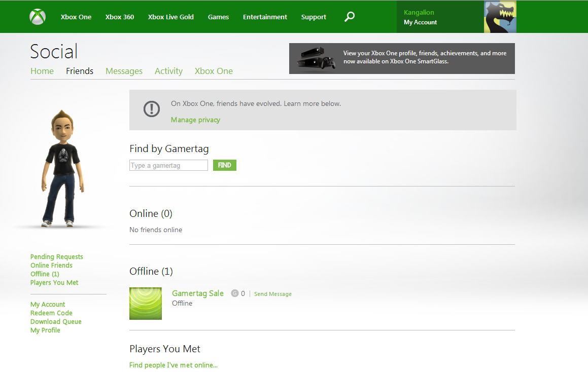The width and height of the screenshot is (588, 372).
Task: Click the Kangalion gamertag name
Action: 419,12
